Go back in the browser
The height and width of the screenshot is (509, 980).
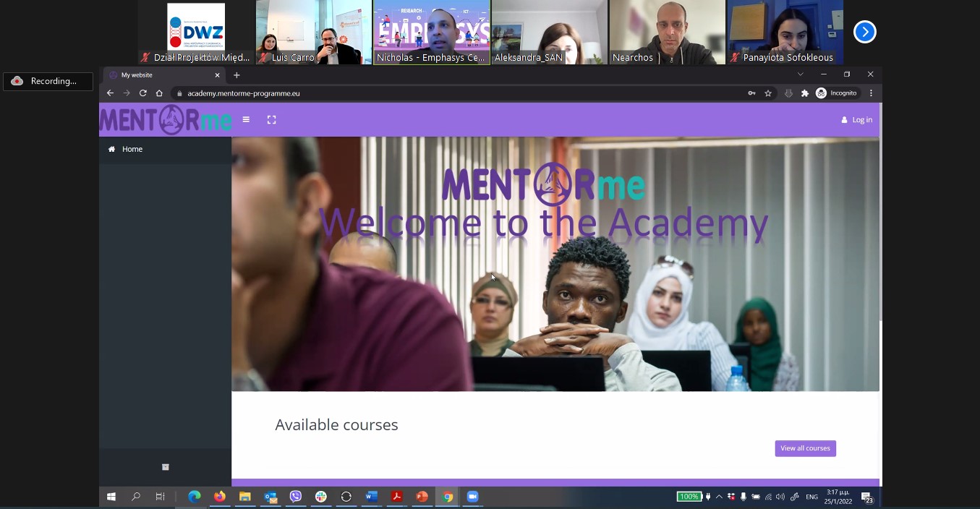point(110,93)
